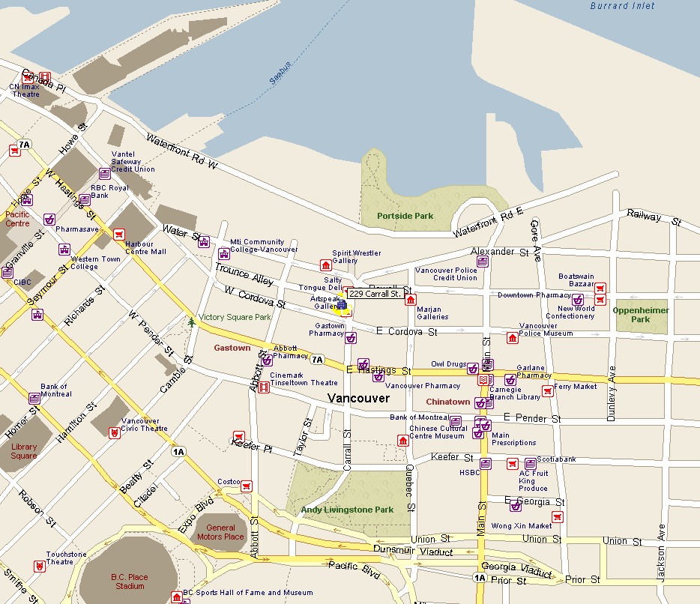Viewport: 700px width, 604px height.
Task: Select the CIBC bank icon
Action: click(7, 272)
